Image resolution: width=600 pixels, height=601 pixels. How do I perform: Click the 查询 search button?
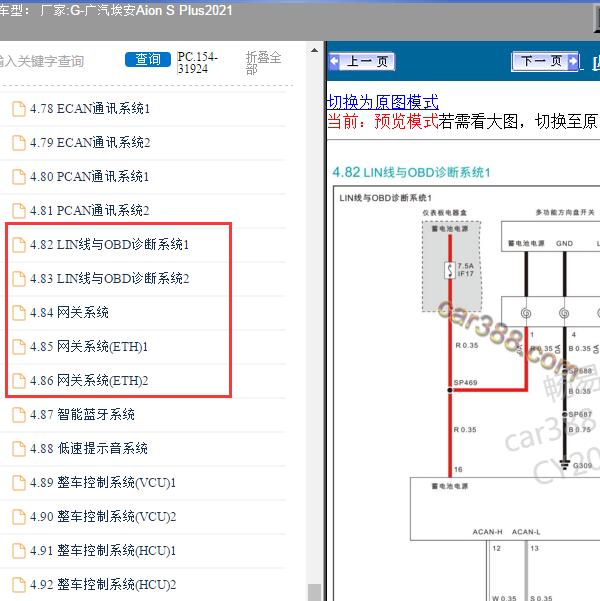(148, 59)
